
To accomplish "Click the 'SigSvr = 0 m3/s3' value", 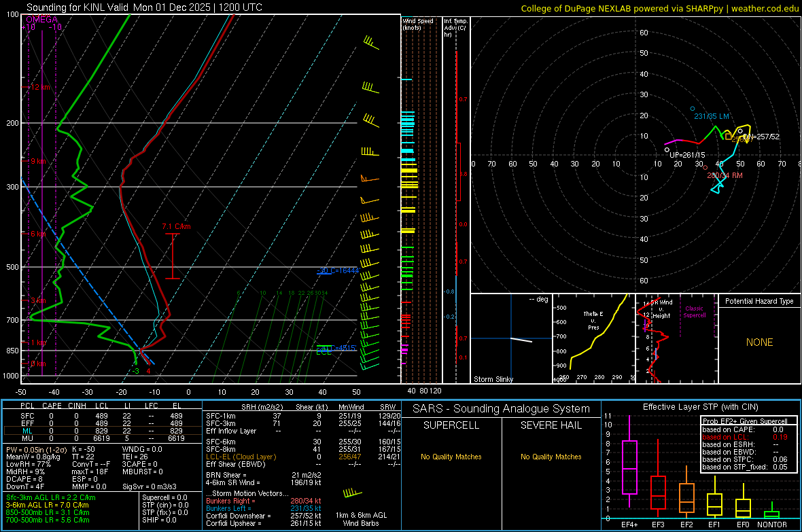I will click(x=150, y=486).
